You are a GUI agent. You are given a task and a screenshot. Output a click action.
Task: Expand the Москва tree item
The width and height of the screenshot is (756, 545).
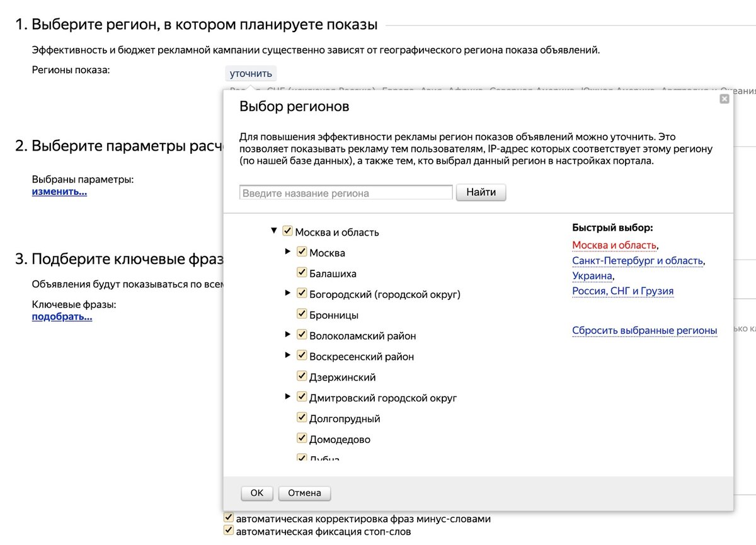click(288, 252)
